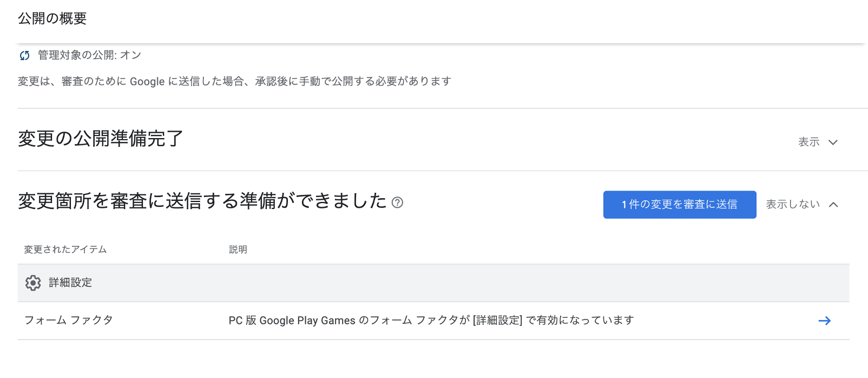Image resolution: width=868 pixels, height=378 pixels.
Task: Click the 変更箇所を審査に送信する準備ができました heading
Action: pos(202,201)
